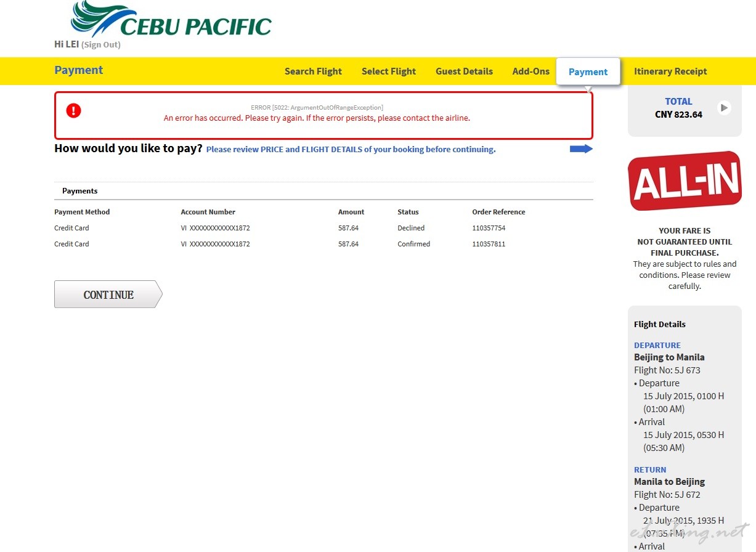This screenshot has height=552, width=756.
Task: Click the Confirmed row's Credit Card method
Action: [x=71, y=244]
